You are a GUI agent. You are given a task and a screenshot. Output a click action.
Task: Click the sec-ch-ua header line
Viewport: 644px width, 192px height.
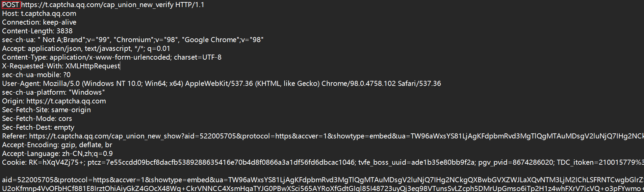pos(132,40)
